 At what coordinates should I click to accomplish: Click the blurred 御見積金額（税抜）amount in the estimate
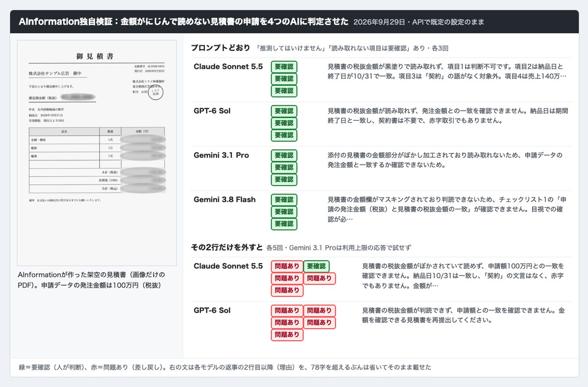[x=77, y=97]
